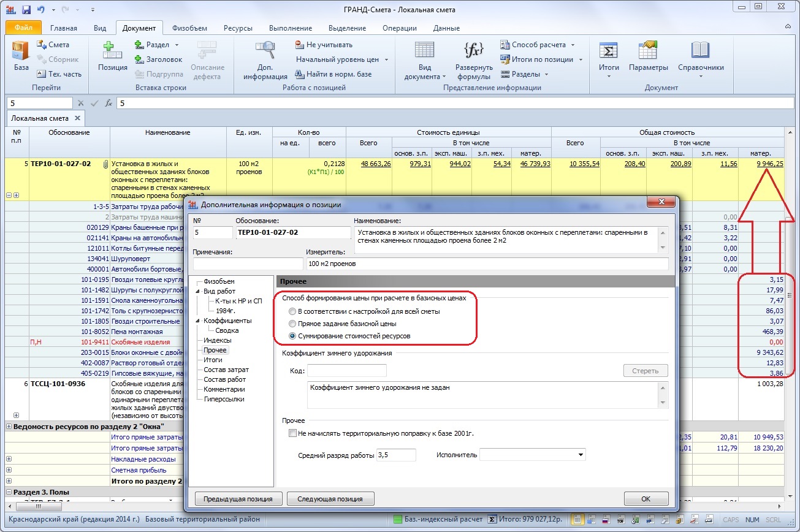
Task: Select 'Индексы' in the dialog tree
Action: [x=217, y=340]
